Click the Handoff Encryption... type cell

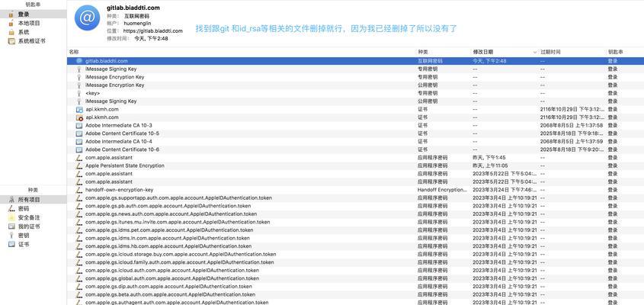pyautogui.click(x=442, y=190)
